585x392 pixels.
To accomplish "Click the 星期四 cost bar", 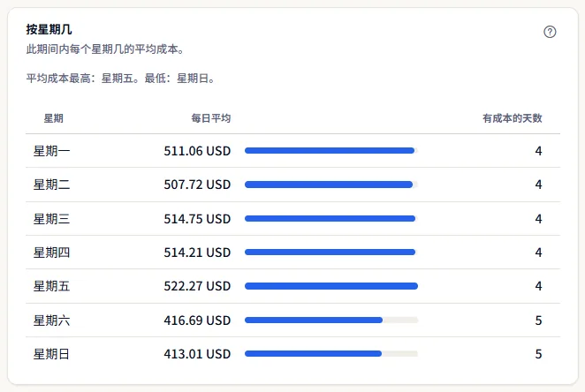I will (x=331, y=253).
